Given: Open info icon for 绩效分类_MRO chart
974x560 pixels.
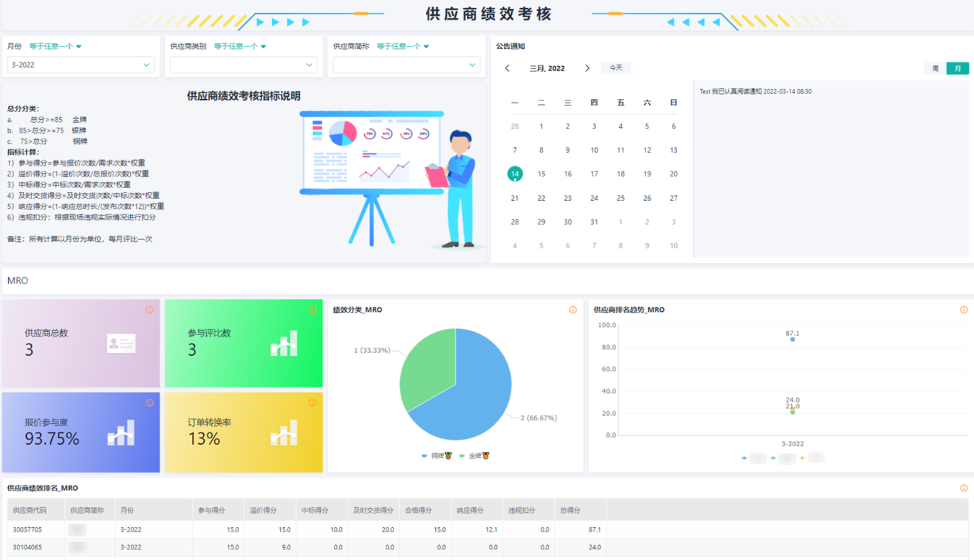Looking at the screenshot, I should click(573, 310).
